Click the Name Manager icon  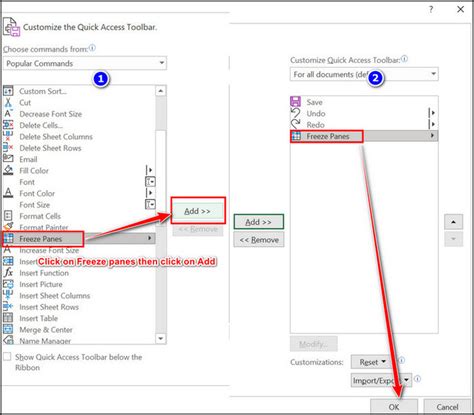click(8, 340)
